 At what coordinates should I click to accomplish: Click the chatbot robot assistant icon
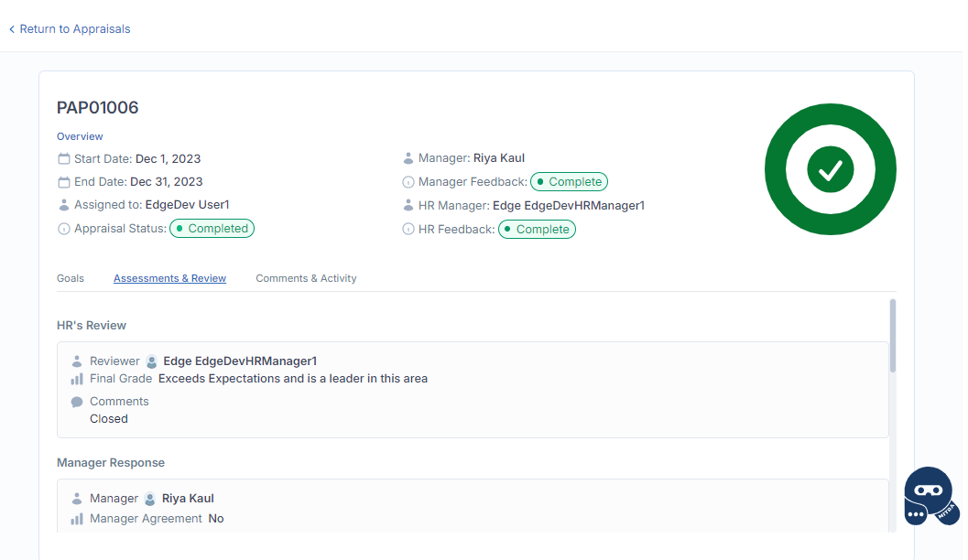tap(930, 497)
